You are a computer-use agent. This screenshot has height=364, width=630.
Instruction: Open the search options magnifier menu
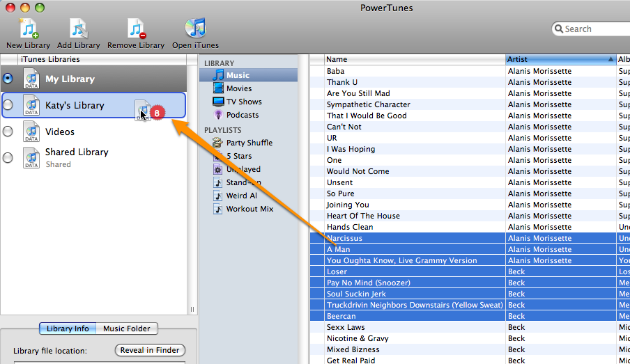[x=558, y=29]
